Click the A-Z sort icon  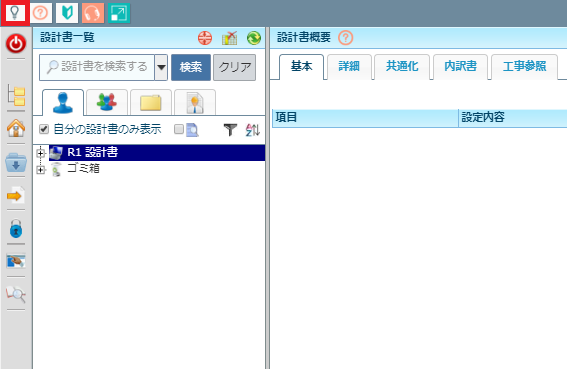point(252,130)
